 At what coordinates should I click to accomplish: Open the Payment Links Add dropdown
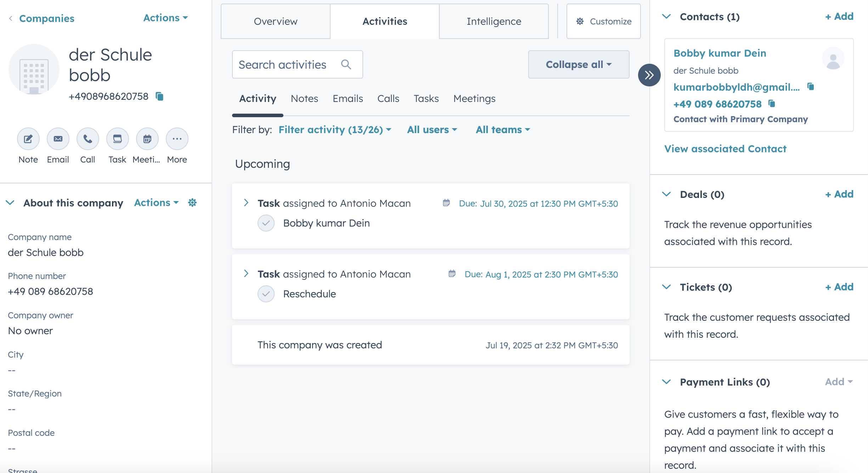click(839, 382)
